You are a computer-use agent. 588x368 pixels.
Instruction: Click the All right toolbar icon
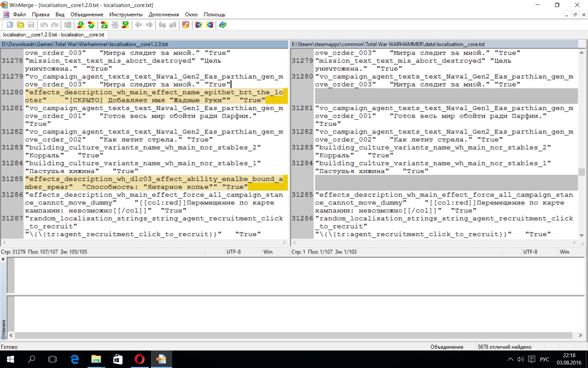199,25
